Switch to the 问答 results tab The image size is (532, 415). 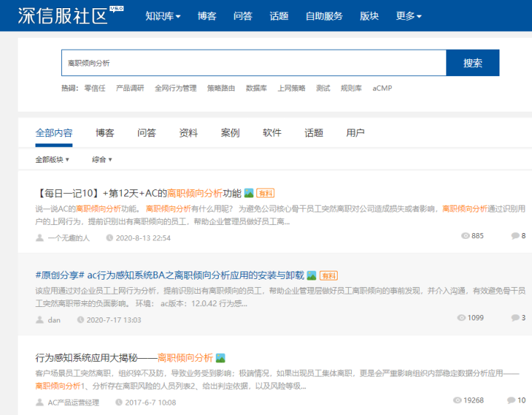point(146,133)
